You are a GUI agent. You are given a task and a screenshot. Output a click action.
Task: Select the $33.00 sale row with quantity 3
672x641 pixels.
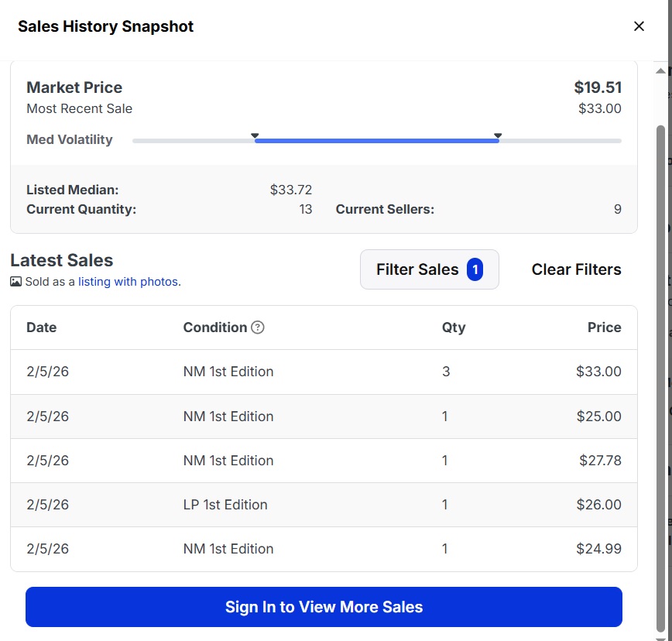[x=324, y=372]
